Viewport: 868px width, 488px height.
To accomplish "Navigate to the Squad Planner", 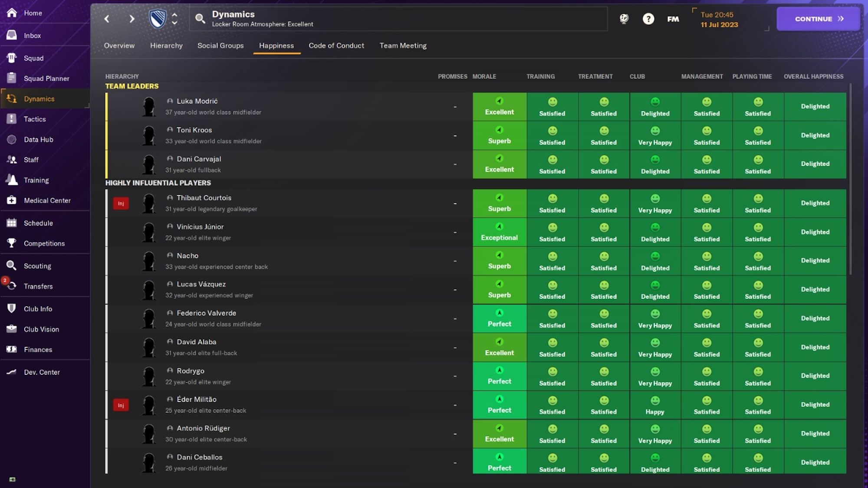I will point(46,79).
